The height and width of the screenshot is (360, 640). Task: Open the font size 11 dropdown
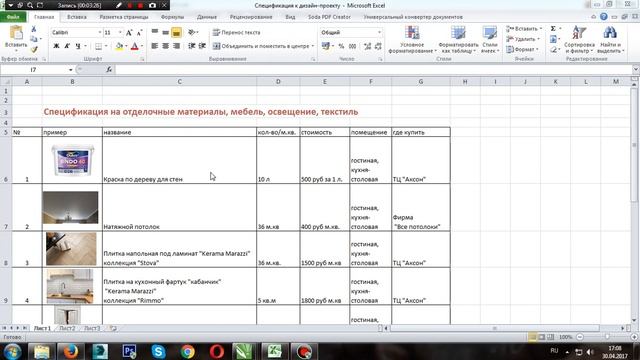(120, 32)
